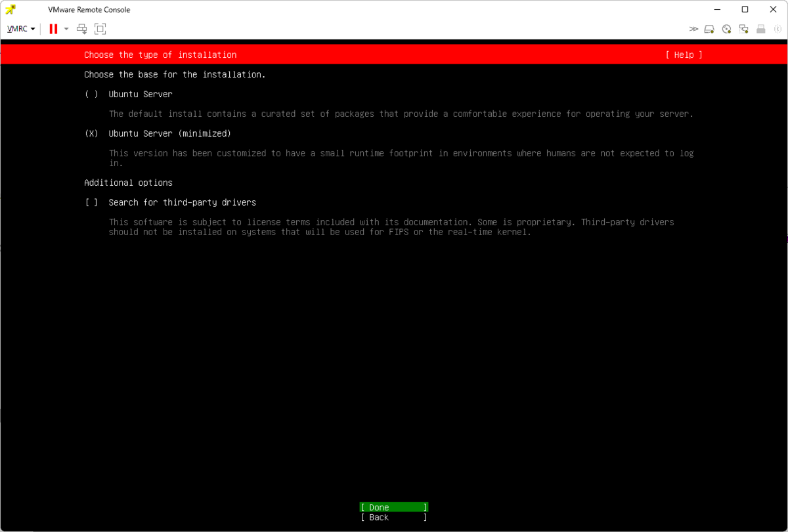Select the Ubuntu Server (minimized) radio option
The image size is (788, 532).
[x=91, y=133]
